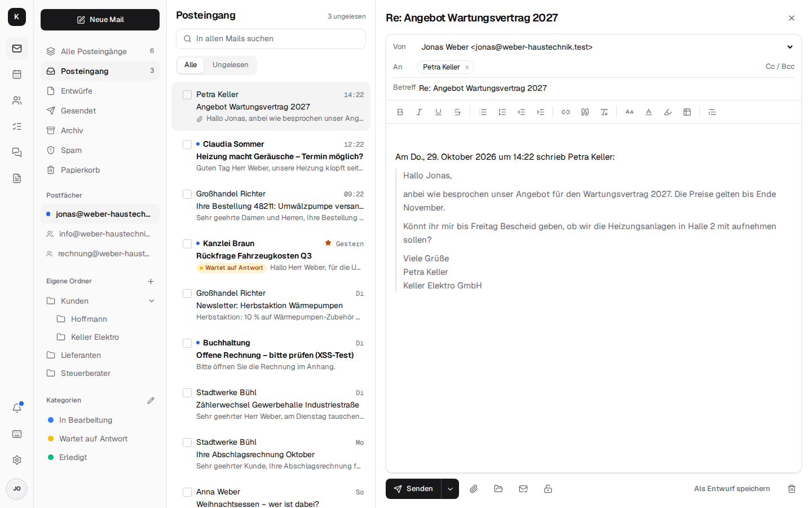812x508 pixels.
Task: Click the envelope icon beside Senden
Action: (x=523, y=489)
